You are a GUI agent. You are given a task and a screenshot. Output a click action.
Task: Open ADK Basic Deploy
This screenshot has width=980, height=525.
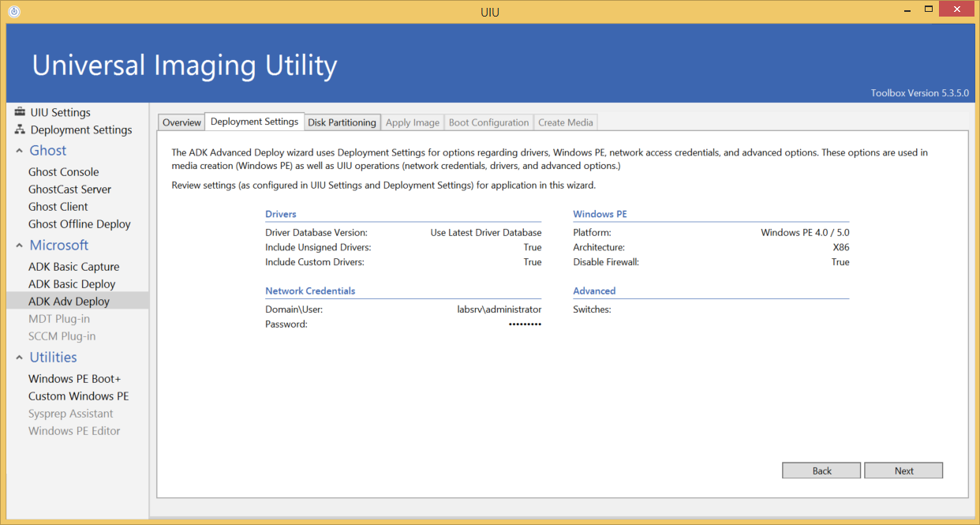coord(72,284)
